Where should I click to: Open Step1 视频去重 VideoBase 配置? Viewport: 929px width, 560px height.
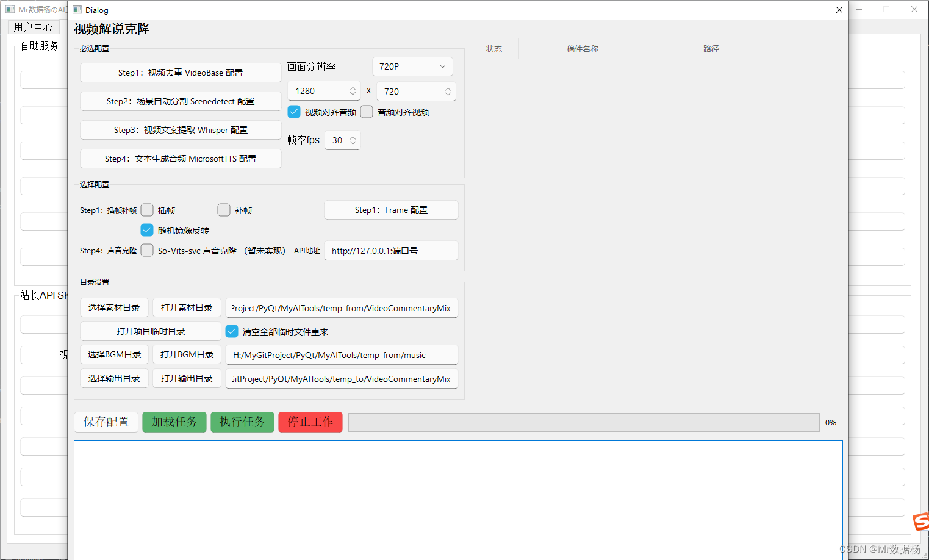point(181,73)
